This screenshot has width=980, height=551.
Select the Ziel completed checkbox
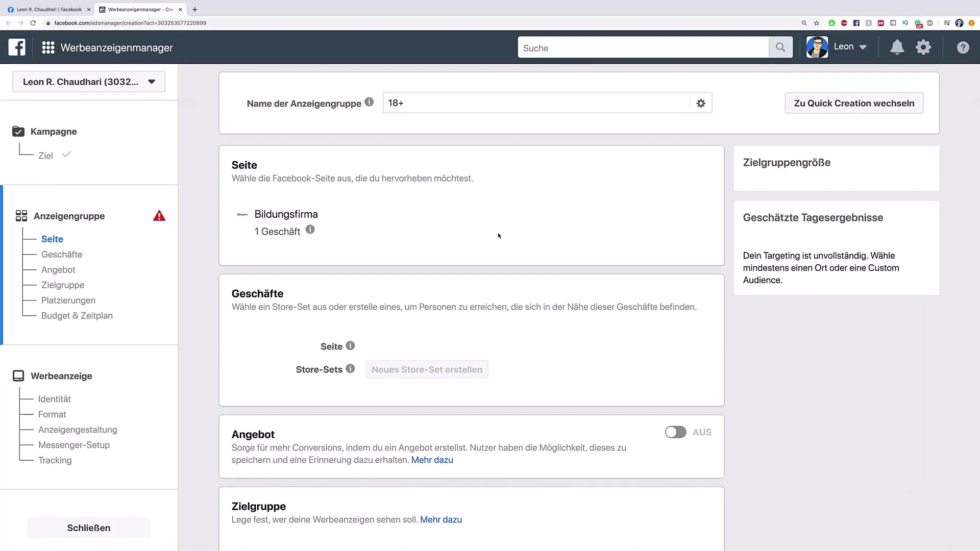pos(66,155)
